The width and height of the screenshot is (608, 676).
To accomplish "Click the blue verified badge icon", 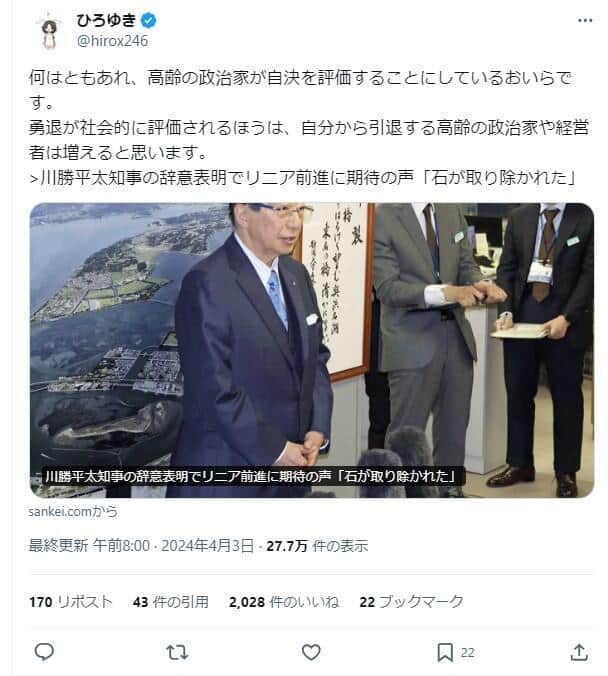I will pyautogui.click(x=148, y=20).
